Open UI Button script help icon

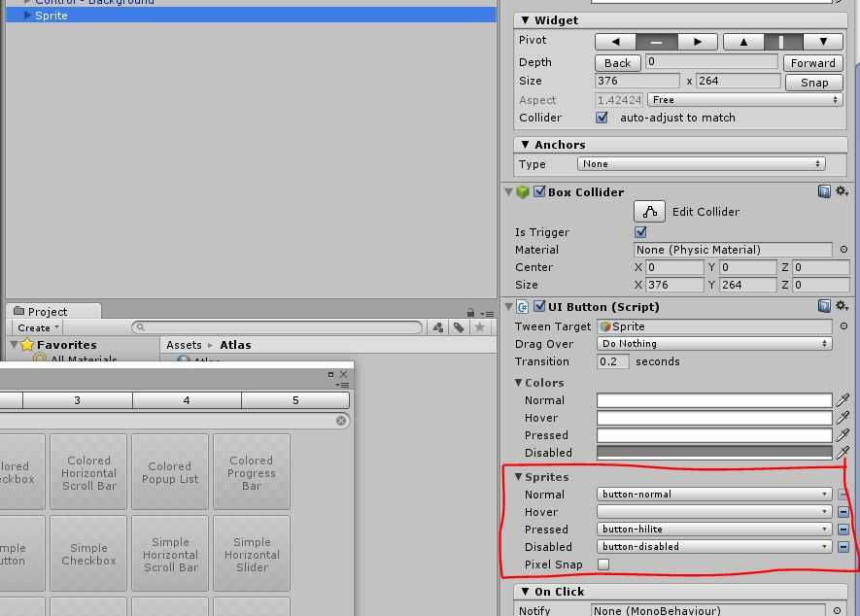(824, 305)
